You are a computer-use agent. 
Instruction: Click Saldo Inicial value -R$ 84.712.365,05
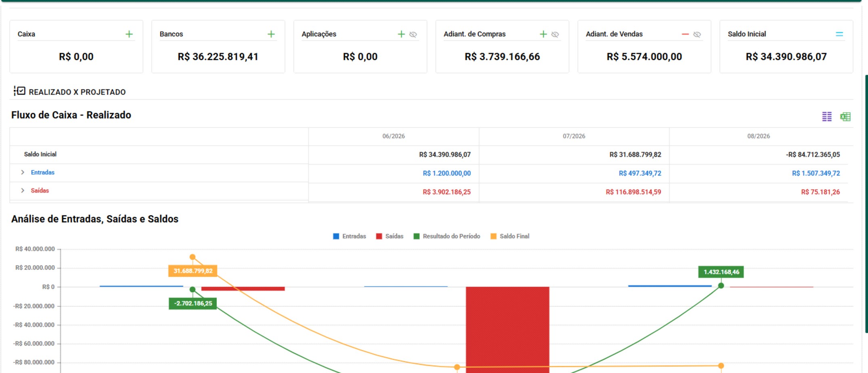point(813,155)
